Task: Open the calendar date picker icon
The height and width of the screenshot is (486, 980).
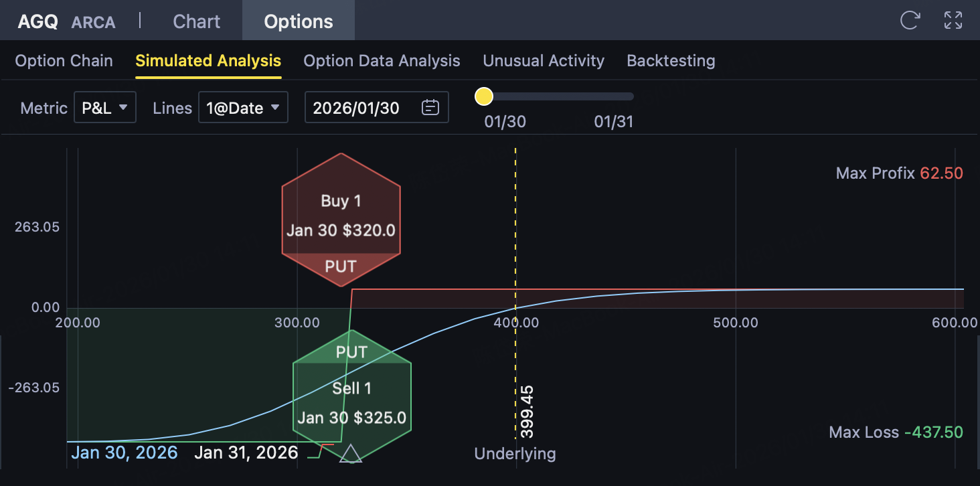Action: 430,108
